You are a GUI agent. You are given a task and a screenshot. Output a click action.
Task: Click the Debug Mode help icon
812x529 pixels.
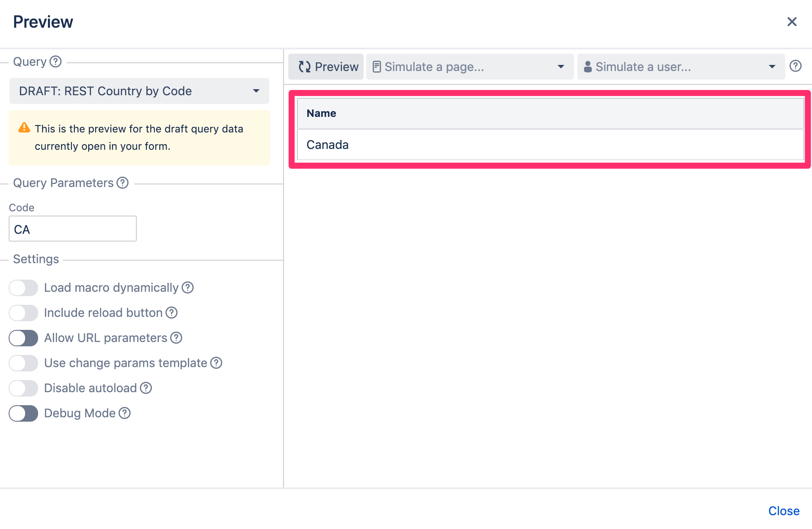[x=125, y=413]
